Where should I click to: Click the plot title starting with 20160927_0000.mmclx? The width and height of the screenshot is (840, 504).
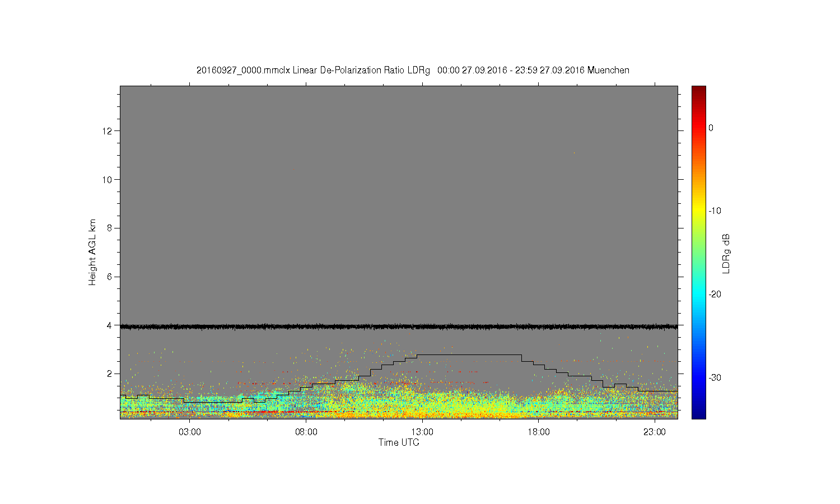(x=413, y=71)
